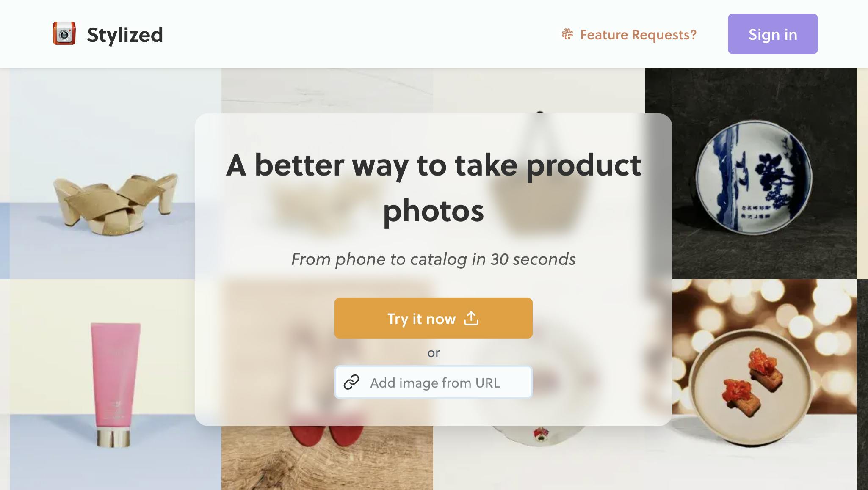Open the Stylized brand name link
Viewport: 868px width, 490px height.
pyautogui.click(x=125, y=35)
